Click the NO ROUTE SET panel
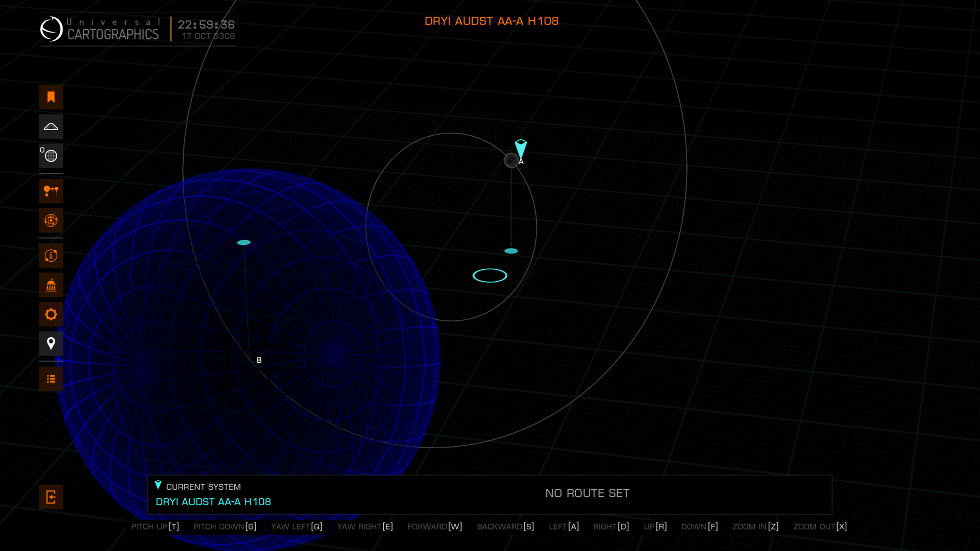The width and height of the screenshot is (980, 551). tap(587, 493)
